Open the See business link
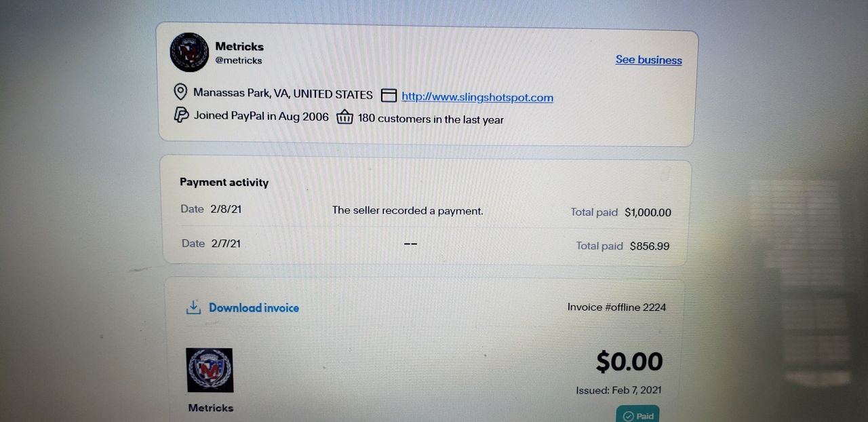Image resolution: width=868 pixels, height=422 pixels. (649, 60)
